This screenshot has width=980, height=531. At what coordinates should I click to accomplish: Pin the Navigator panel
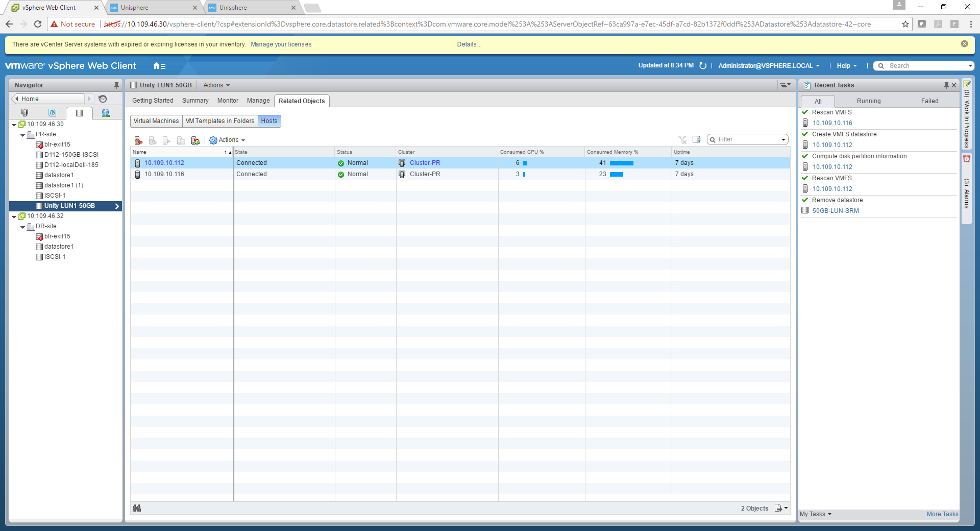116,85
